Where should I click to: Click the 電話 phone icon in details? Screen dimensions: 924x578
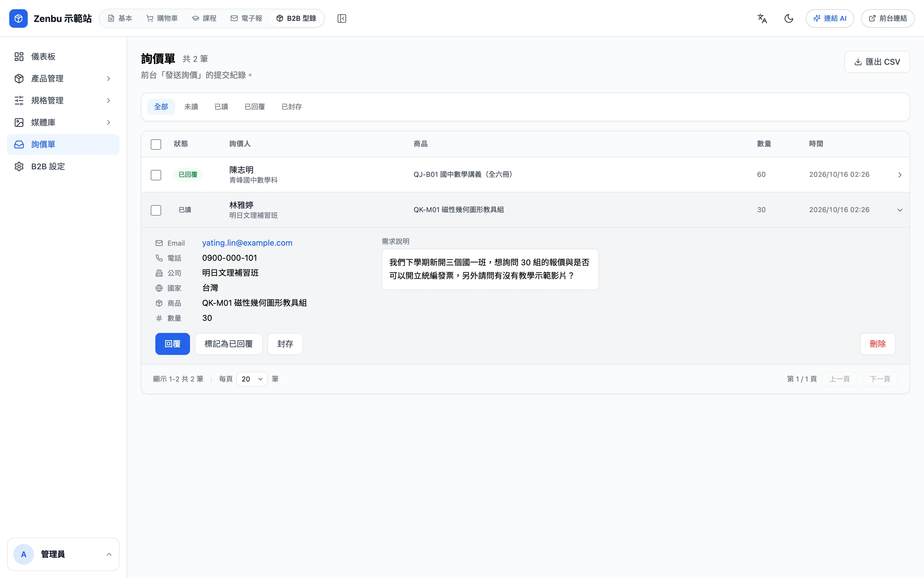[159, 258]
